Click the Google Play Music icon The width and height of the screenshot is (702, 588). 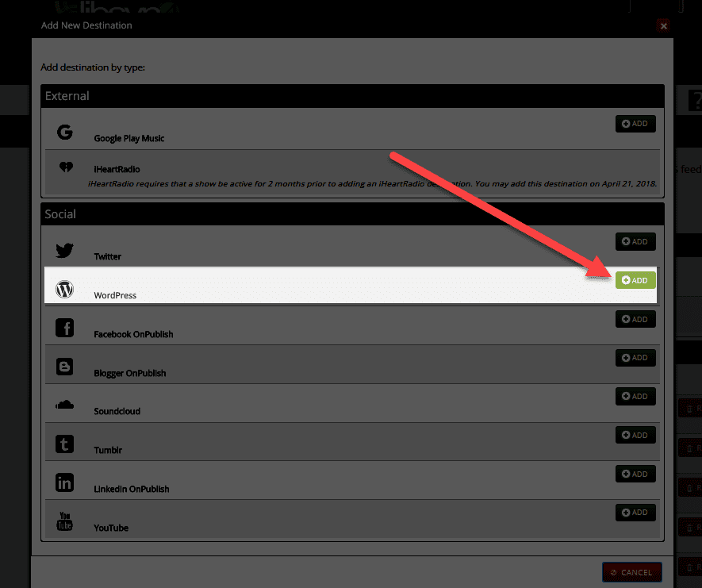coord(65,132)
